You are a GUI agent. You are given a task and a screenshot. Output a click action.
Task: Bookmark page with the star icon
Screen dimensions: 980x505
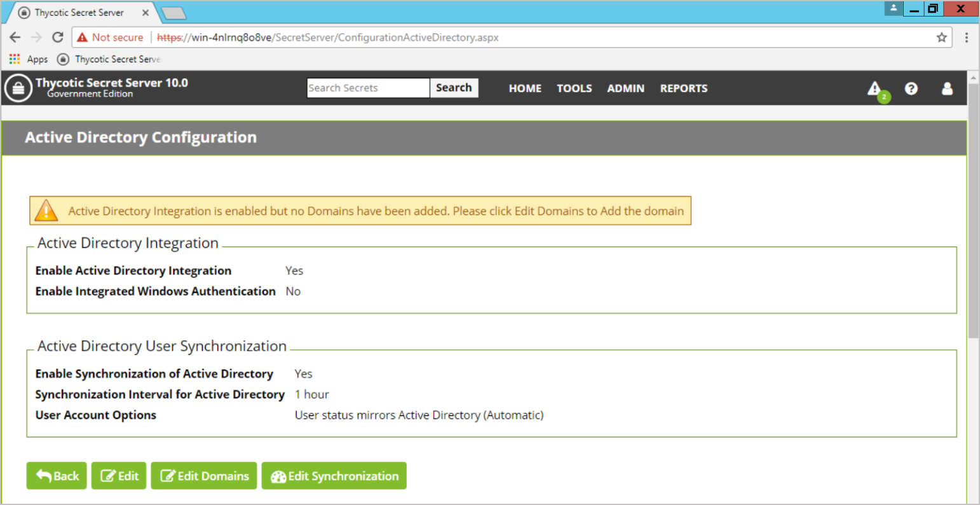(x=941, y=38)
